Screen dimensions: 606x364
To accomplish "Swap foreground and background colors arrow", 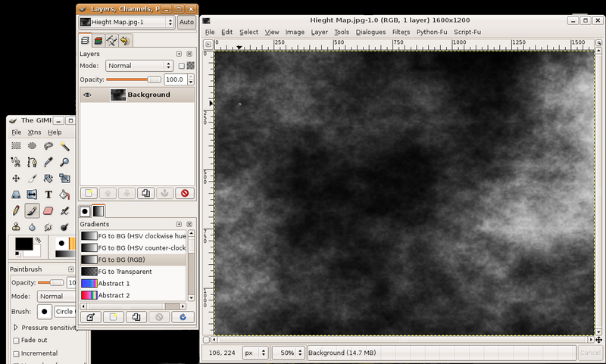I will click(x=38, y=240).
